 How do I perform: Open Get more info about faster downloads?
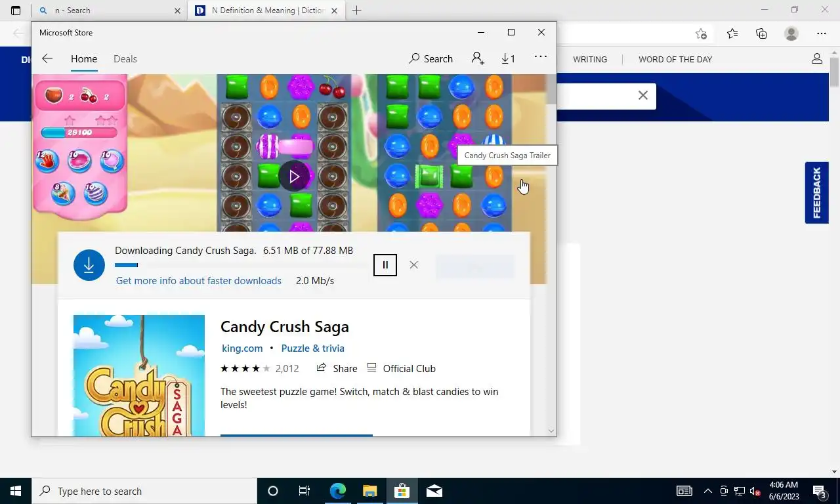199,280
